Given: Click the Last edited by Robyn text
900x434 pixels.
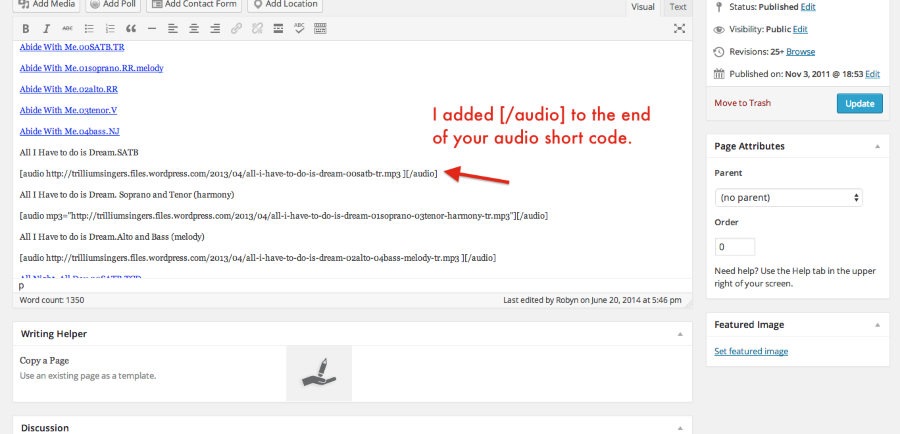Looking at the screenshot, I should click(592, 300).
